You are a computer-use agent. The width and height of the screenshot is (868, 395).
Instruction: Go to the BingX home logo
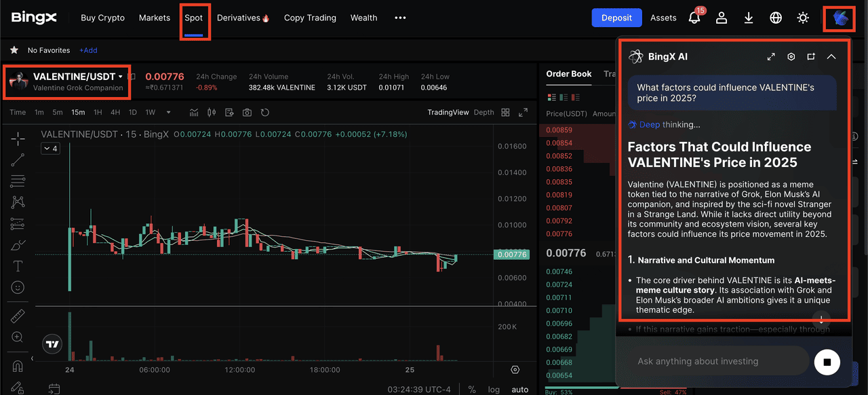[34, 18]
